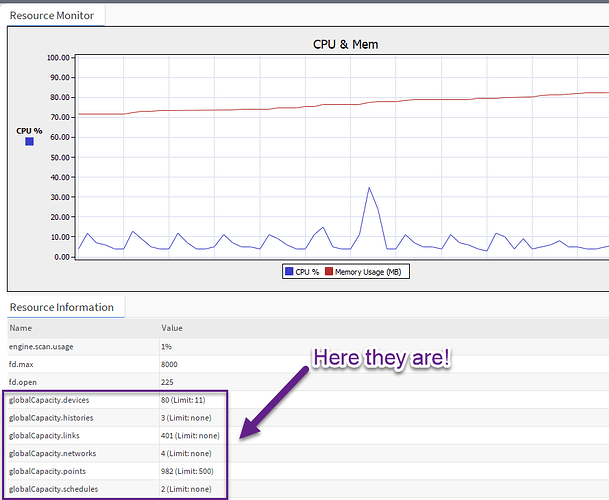
Task: Click the red Memory Usage legend icon
Action: click(x=328, y=271)
